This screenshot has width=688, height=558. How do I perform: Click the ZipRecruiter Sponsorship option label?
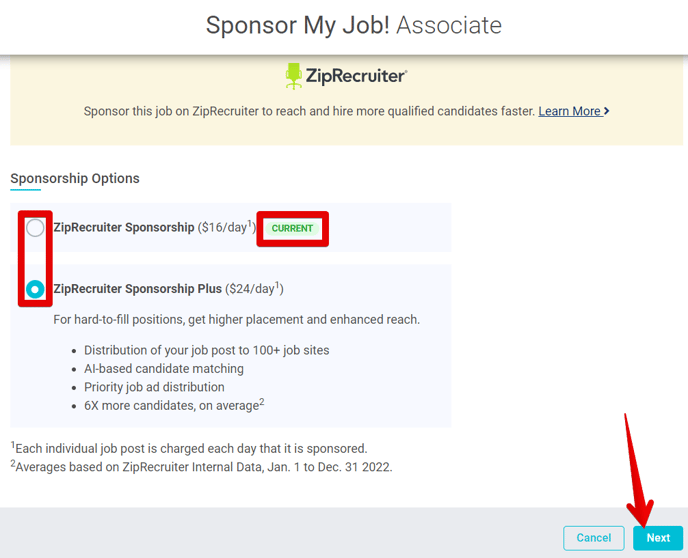click(x=124, y=227)
